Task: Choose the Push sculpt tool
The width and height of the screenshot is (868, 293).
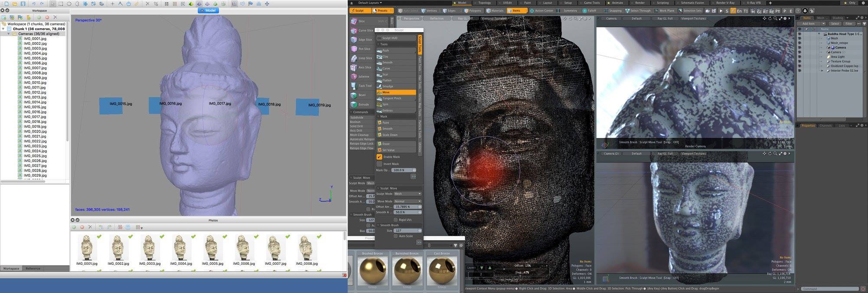Action: click(396, 50)
